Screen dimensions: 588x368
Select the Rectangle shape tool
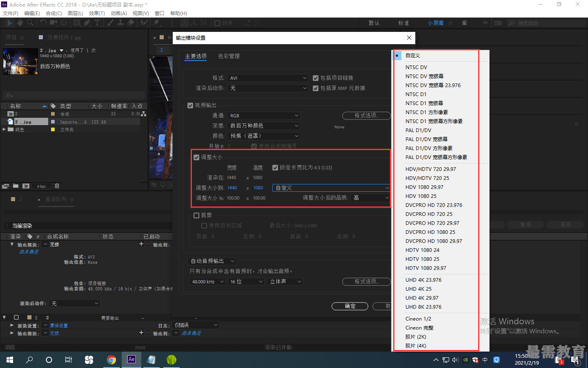click(x=77, y=23)
